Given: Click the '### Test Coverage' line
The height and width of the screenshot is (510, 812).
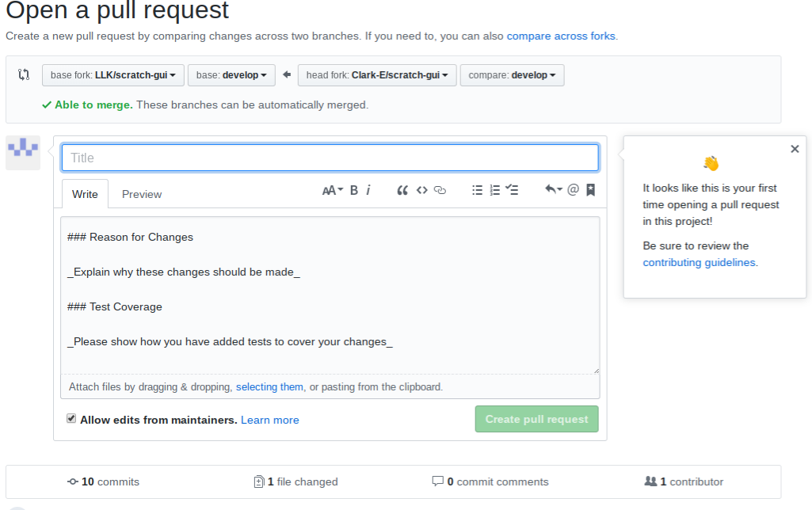Looking at the screenshot, I should coord(114,307).
